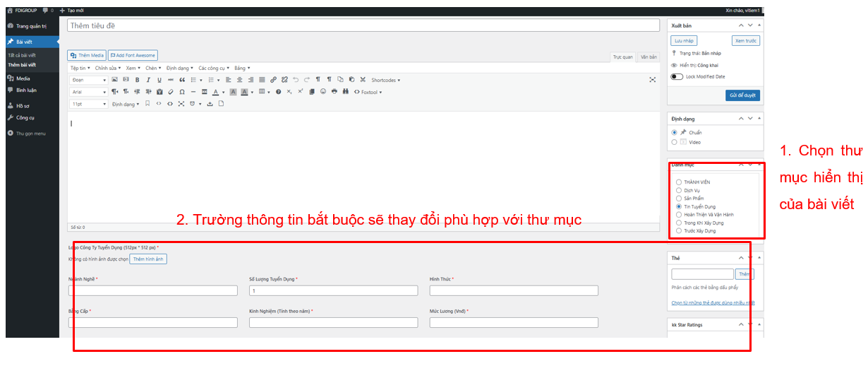Open the Chèn menu in the editor

click(152, 68)
